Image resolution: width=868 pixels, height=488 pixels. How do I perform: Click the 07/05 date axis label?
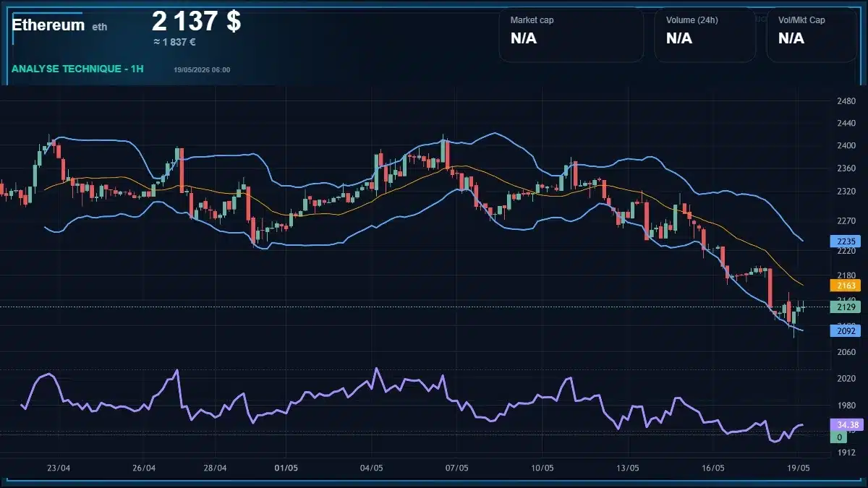pos(456,468)
